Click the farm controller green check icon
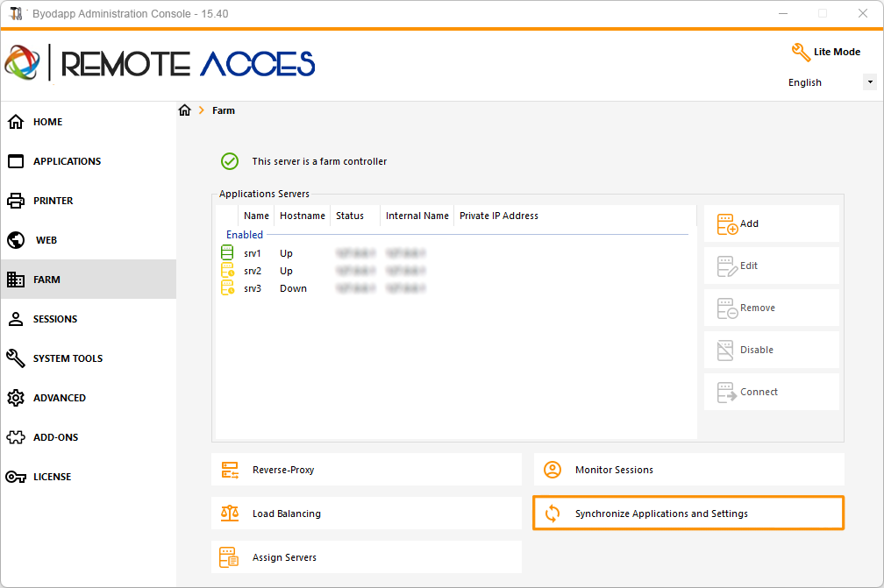Image resolution: width=884 pixels, height=588 pixels. click(x=230, y=161)
